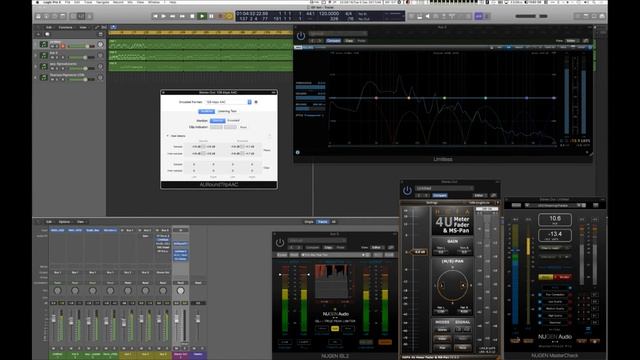Set Monitor to Source in AURoundTripAAC
This screenshot has height=360, width=640.
218,120
